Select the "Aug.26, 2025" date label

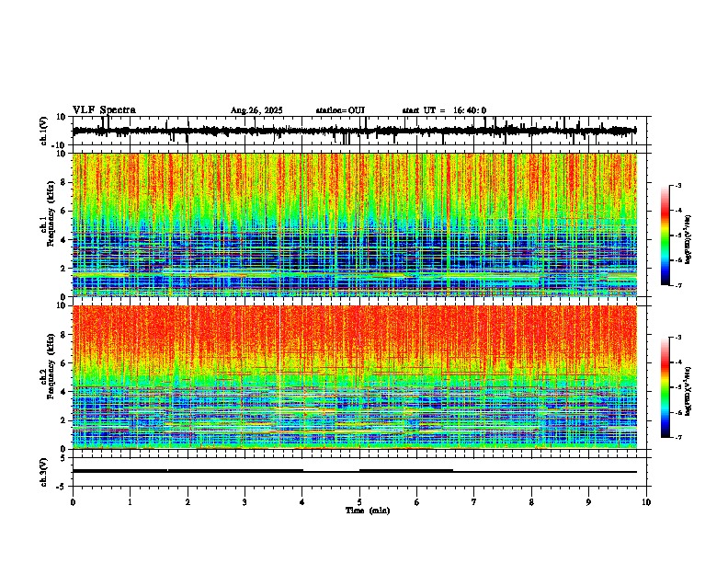pos(256,110)
